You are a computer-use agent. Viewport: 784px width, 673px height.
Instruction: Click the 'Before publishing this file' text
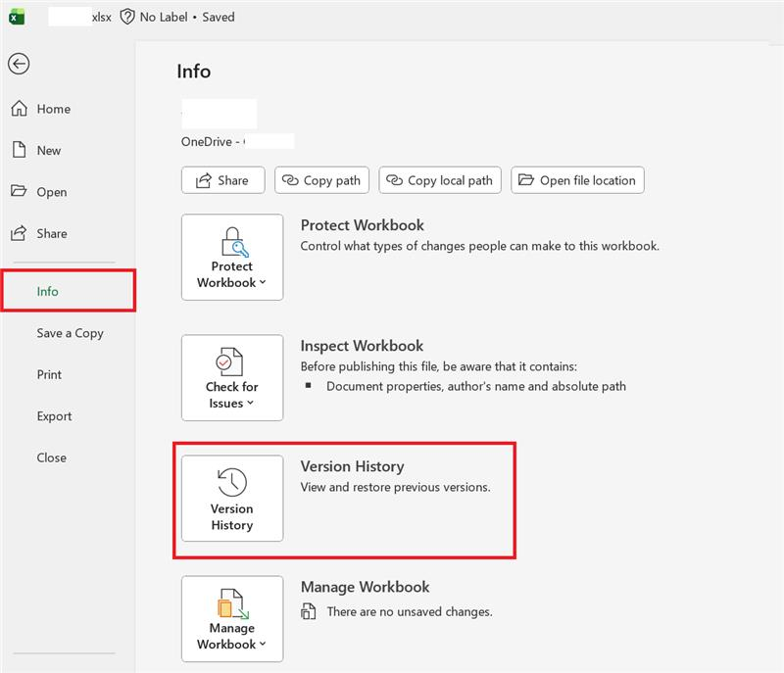(438, 366)
